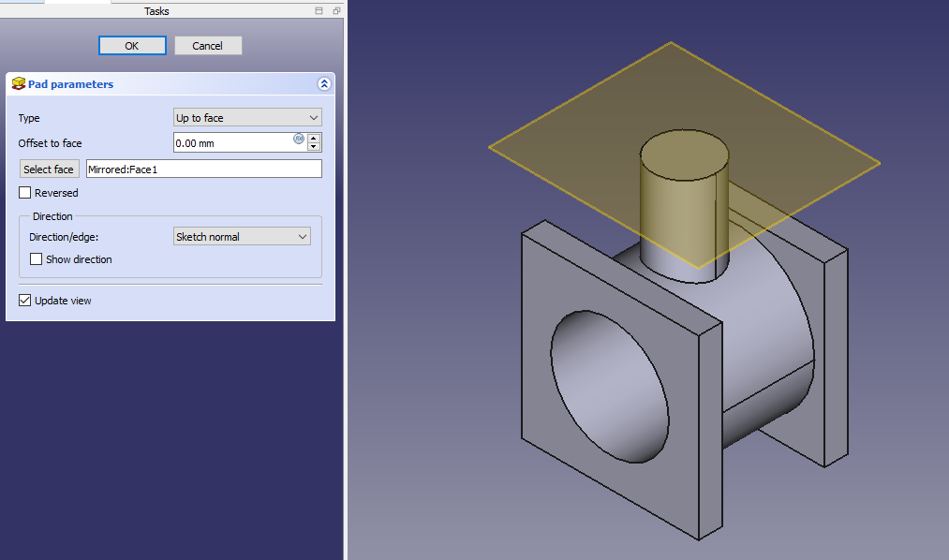Enable the Show direction checkbox
949x560 pixels.
37,259
